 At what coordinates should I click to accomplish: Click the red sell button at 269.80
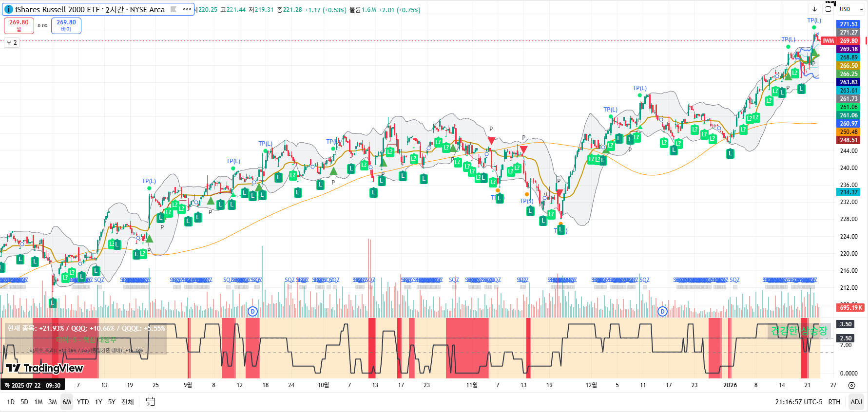click(19, 25)
